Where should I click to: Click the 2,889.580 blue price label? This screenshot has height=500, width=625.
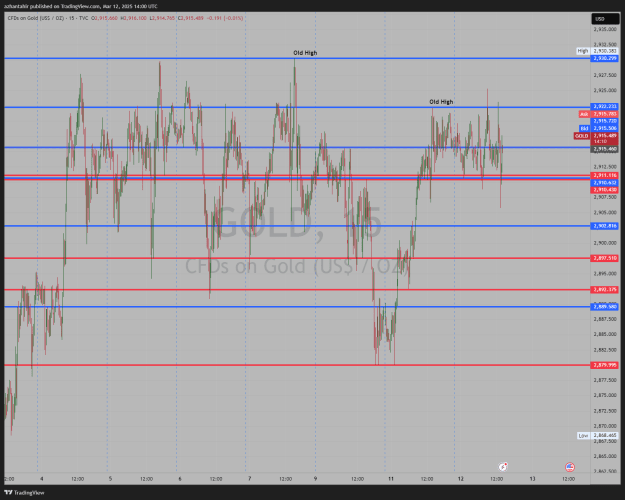point(605,307)
